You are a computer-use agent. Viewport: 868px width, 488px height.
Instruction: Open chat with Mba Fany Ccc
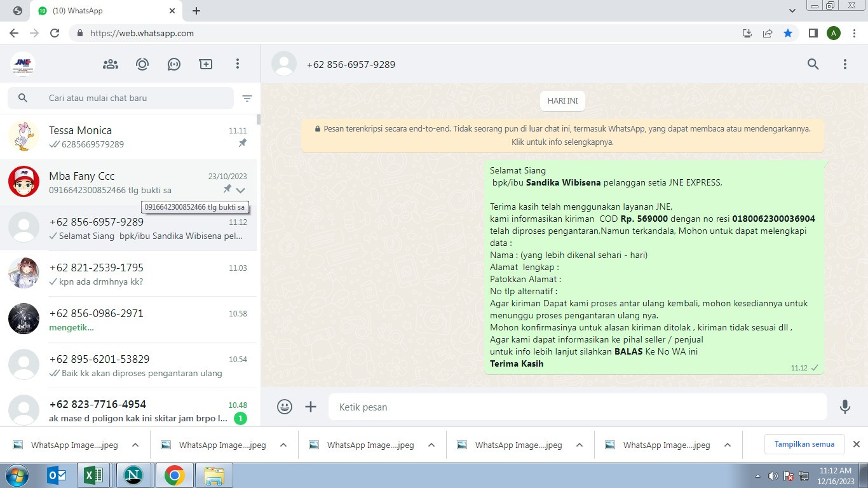coord(128,182)
